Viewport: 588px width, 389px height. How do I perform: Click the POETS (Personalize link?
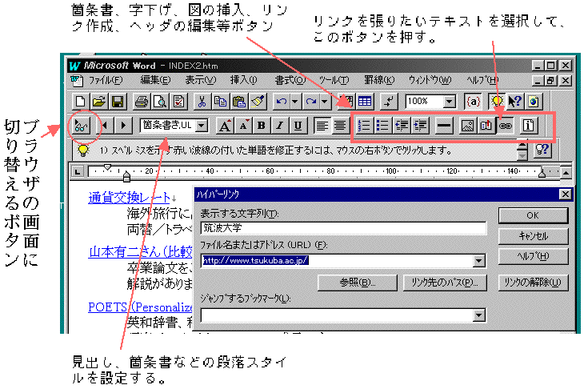pyautogui.click(x=140, y=307)
